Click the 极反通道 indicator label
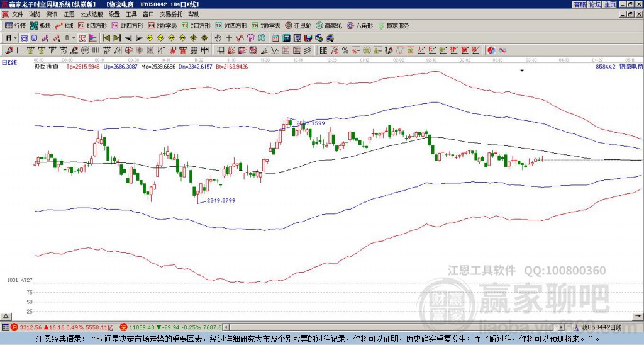Screen dimensions: 644x345 (46, 66)
